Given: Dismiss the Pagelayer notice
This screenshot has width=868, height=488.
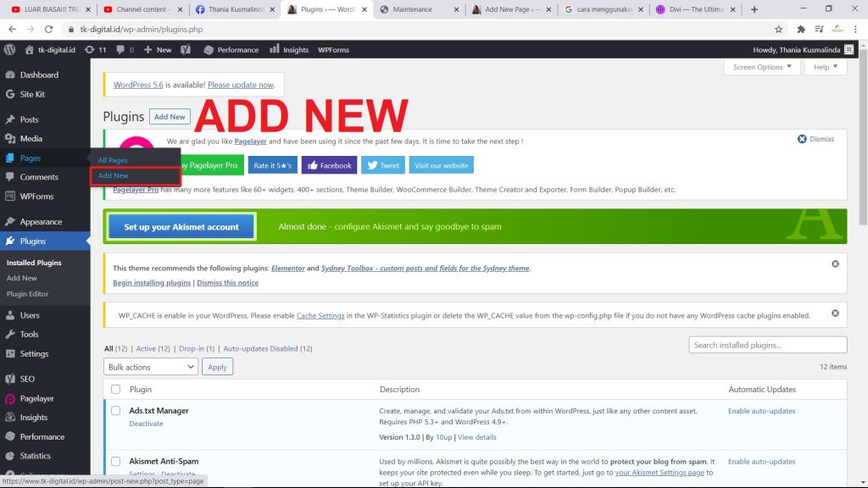Looking at the screenshot, I should pyautogui.click(x=815, y=139).
